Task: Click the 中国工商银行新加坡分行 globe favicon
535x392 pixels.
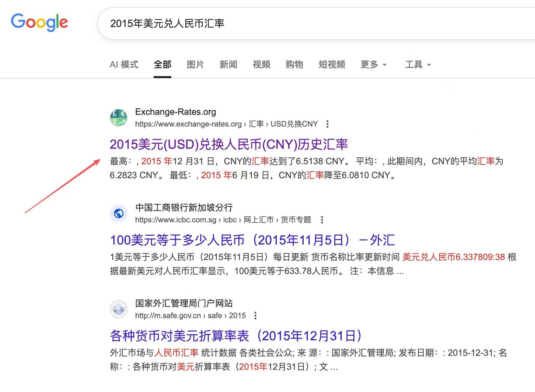Action: tap(119, 213)
